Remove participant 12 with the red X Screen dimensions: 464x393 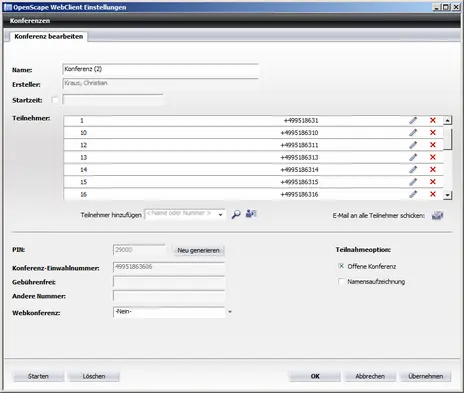click(433, 145)
